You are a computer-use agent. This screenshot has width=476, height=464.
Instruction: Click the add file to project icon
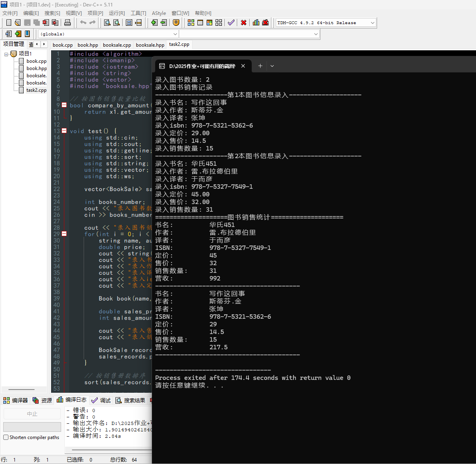154,23
